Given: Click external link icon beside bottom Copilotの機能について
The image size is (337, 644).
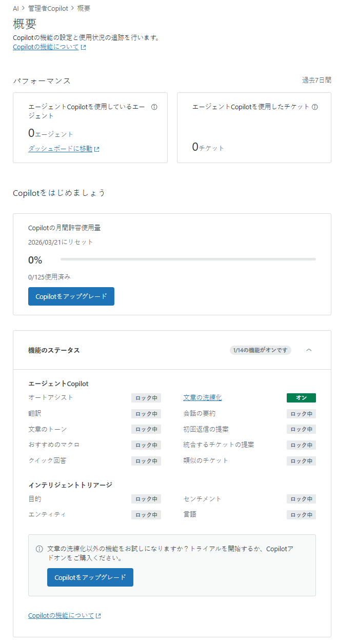Looking at the screenshot, I should [98, 616].
